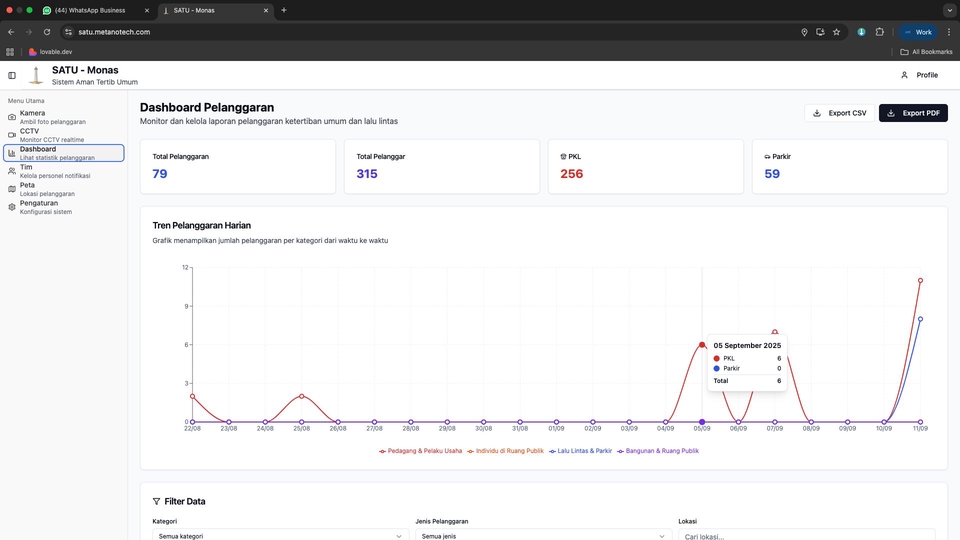Export report as PDF

(913, 113)
